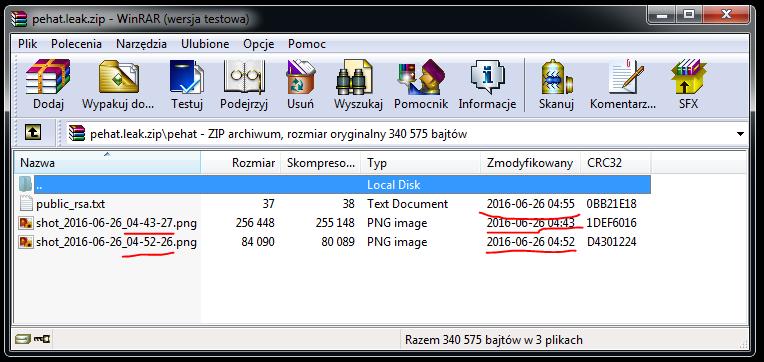Click the CRC32 value 1DEF6016
764x362 pixels.
point(611,223)
